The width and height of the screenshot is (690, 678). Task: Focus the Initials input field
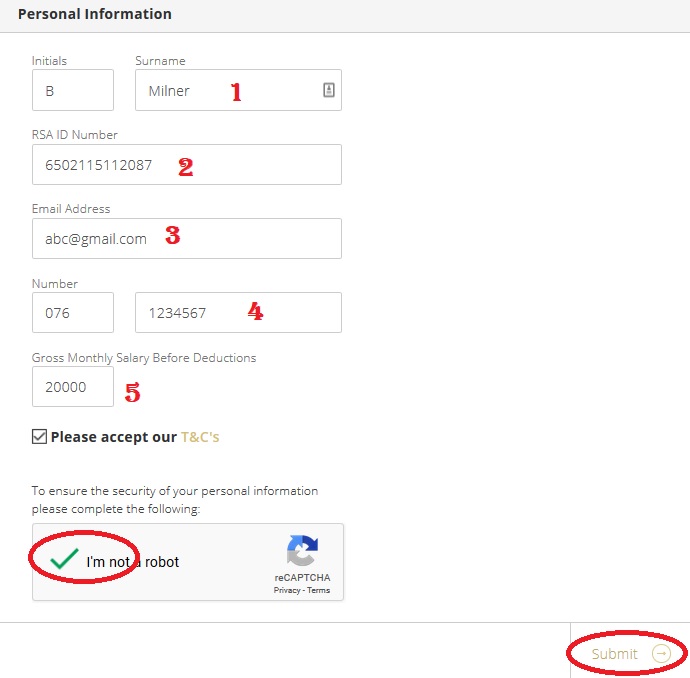[72, 90]
